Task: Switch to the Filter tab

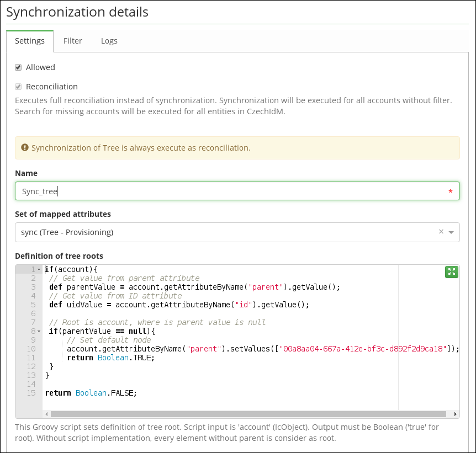Action: (x=72, y=41)
